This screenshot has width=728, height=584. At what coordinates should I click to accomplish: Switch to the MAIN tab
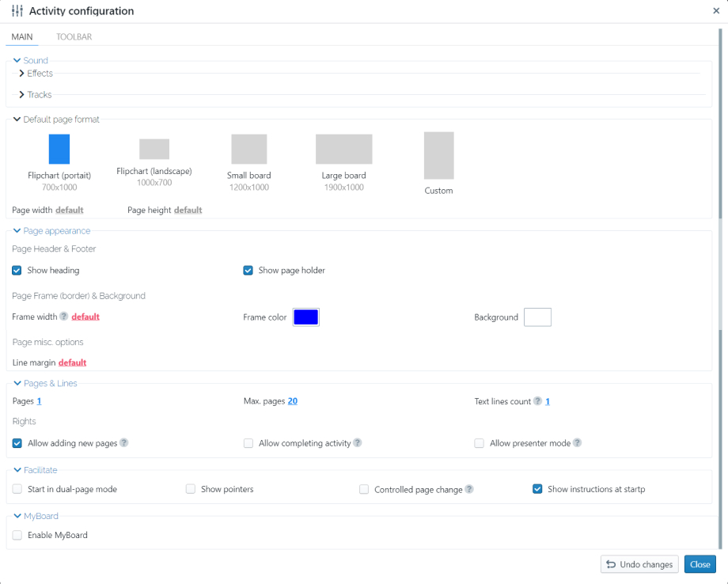[22, 36]
